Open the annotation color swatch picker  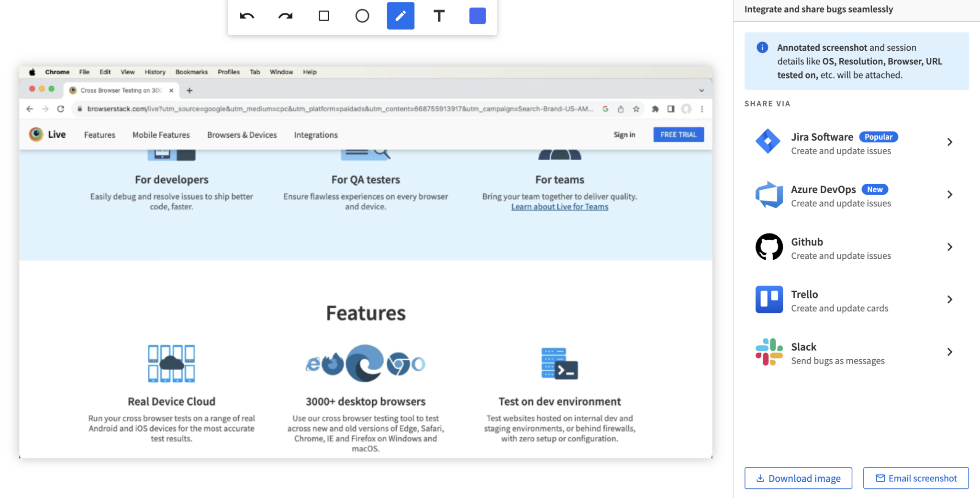coord(476,15)
